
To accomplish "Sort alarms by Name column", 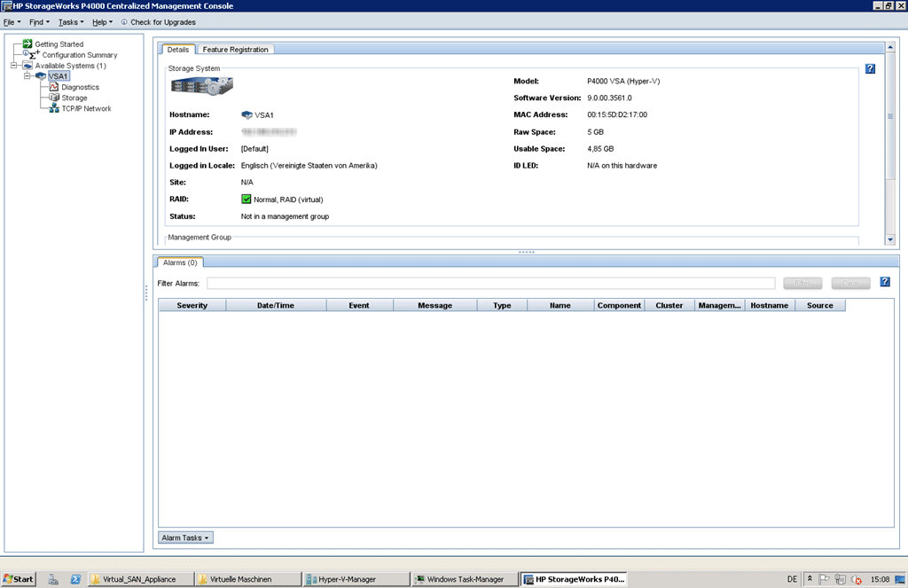I will [560, 305].
